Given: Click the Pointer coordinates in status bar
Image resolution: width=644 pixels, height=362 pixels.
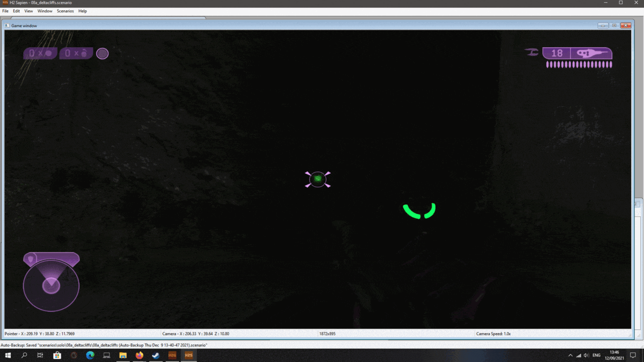Looking at the screenshot, I should pyautogui.click(x=40, y=334).
